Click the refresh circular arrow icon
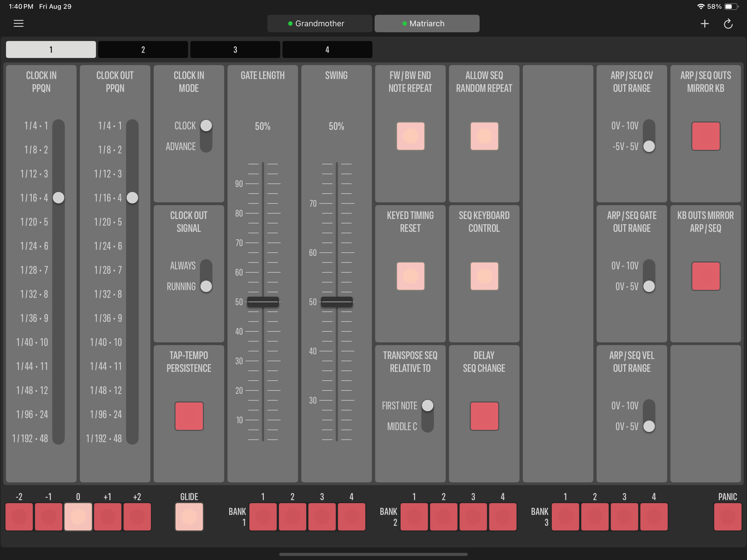The width and height of the screenshot is (747, 560). coord(728,23)
